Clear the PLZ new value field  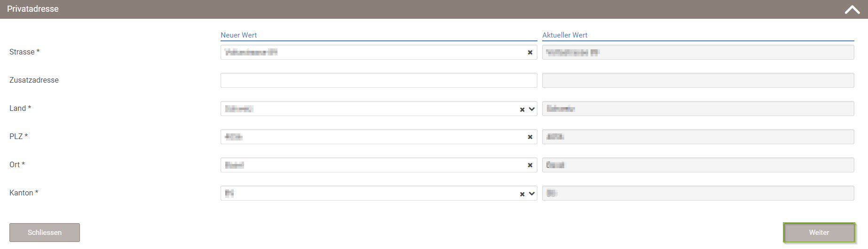[x=530, y=137]
